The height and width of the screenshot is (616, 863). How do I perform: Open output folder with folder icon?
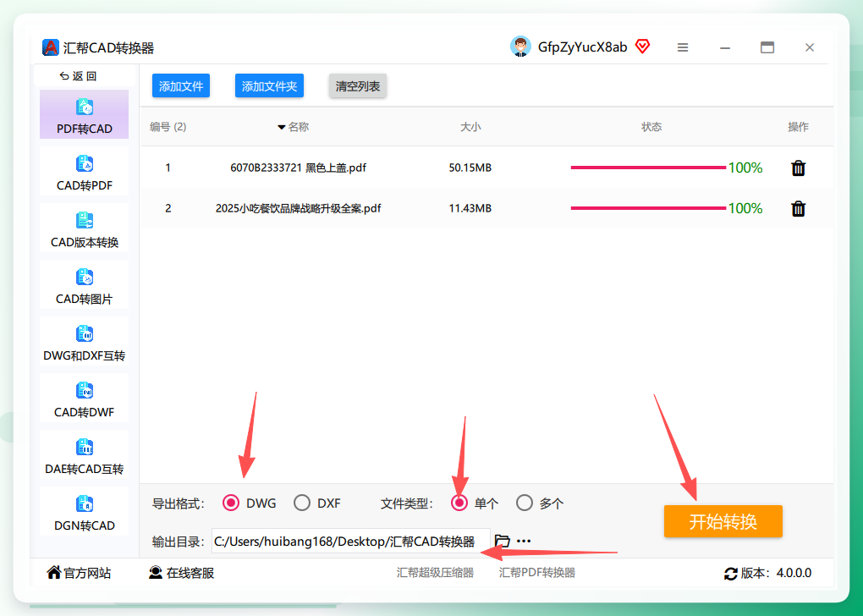tap(502, 541)
